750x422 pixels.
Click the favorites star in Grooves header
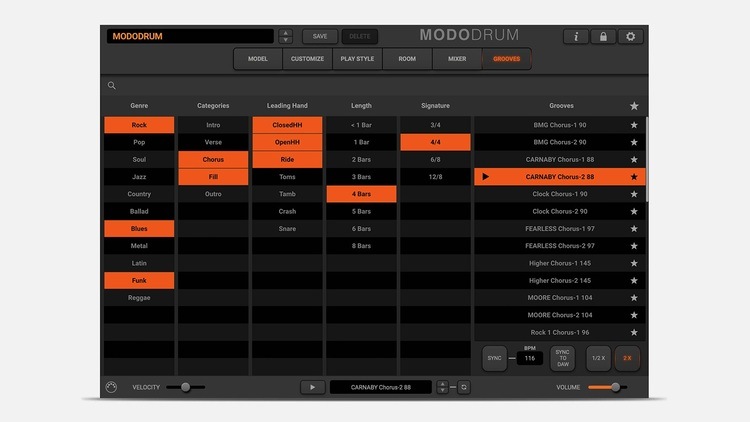pos(633,106)
